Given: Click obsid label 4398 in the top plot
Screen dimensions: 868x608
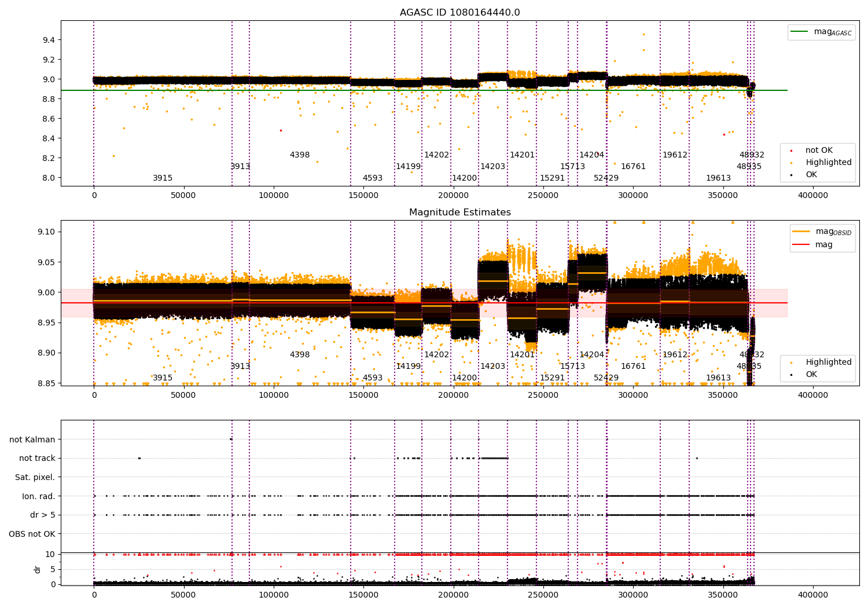Looking at the screenshot, I should pyautogui.click(x=300, y=155).
